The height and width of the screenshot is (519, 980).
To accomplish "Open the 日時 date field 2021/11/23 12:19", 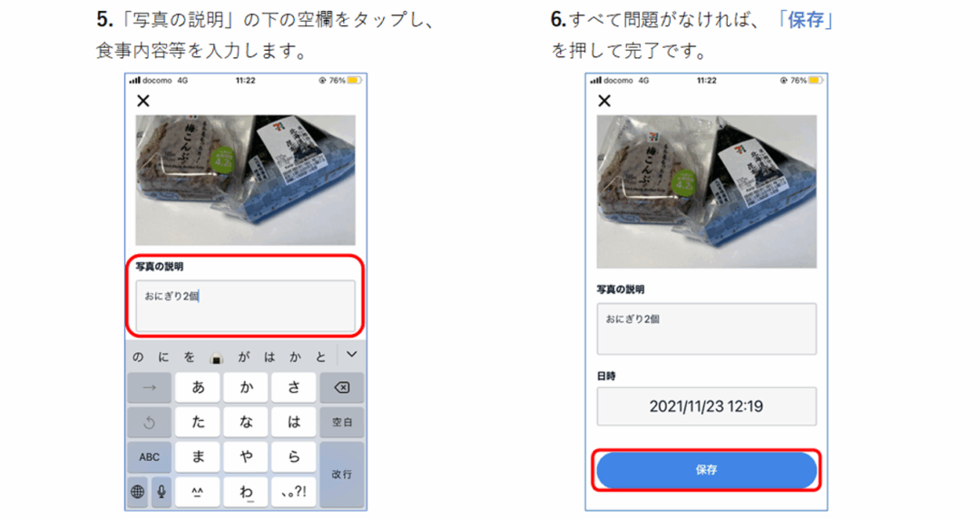I will point(706,406).
